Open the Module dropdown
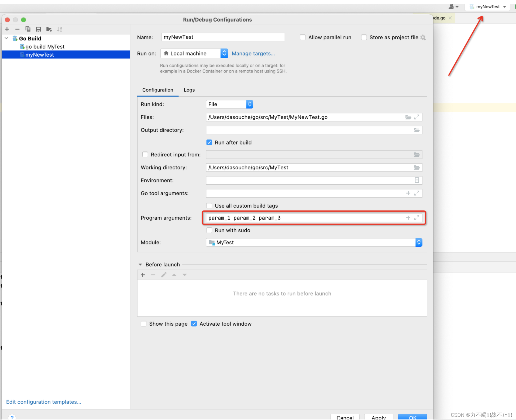516x420 pixels. coord(314,243)
